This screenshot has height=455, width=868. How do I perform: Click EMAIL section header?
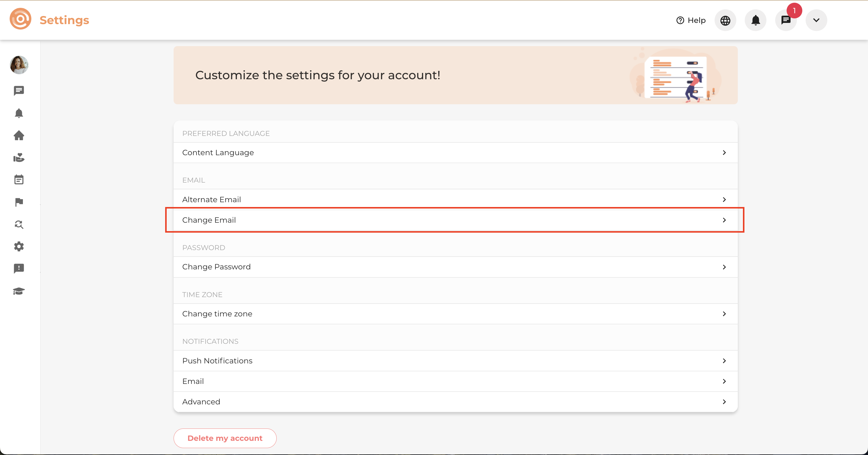point(193,180)
